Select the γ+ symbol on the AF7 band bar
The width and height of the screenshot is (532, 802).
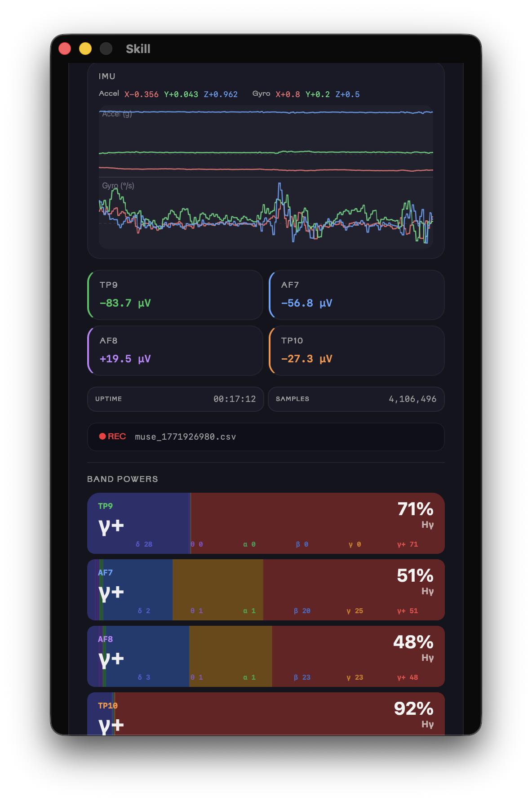pyautogui.click(x=110, y=592)
